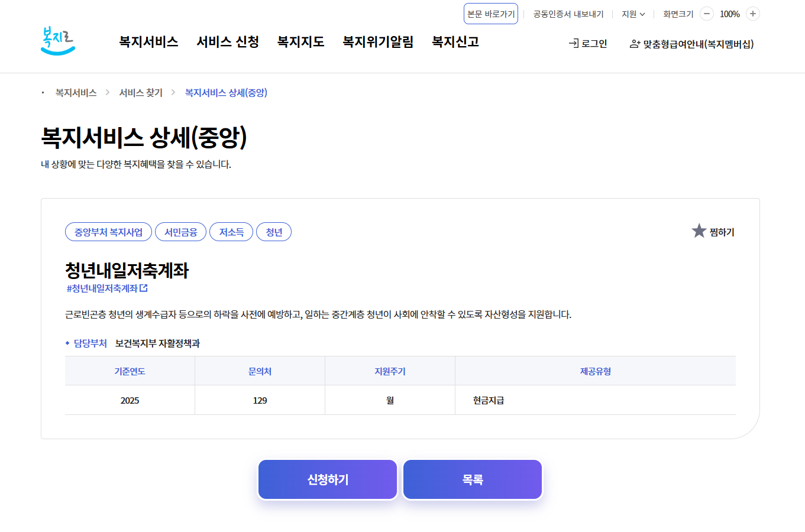Click the 청년 tag
This screenshot has height=532, width=805.
[274, 232]
